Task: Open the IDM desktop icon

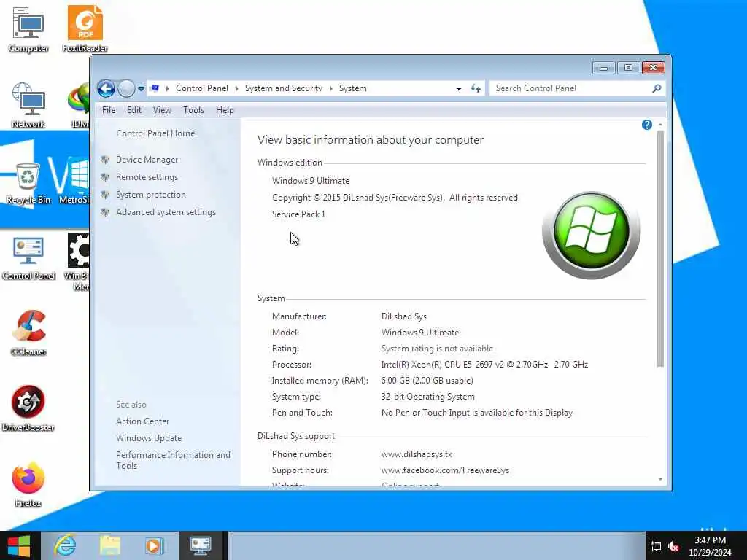Action: 78,105
